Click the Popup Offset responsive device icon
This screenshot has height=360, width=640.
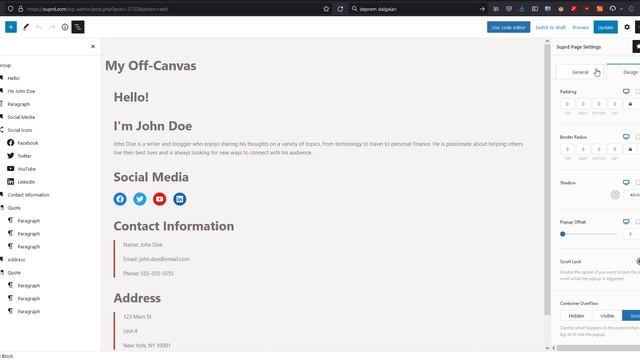click(626, 222)
